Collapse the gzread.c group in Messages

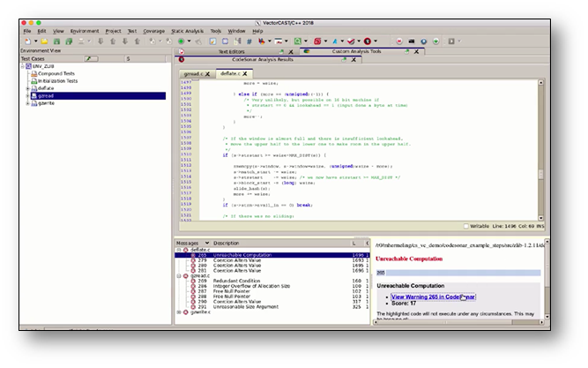pyautogui.click(x=179, y=274)
